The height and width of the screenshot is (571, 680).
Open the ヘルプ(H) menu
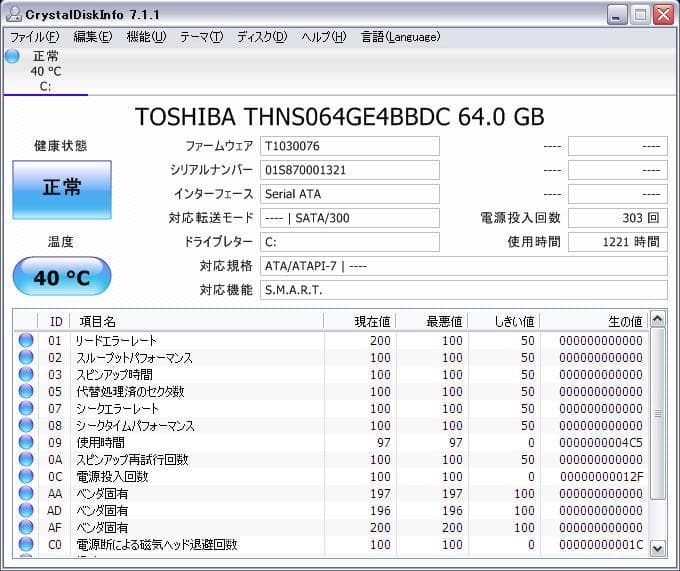(x=324, y=37)
